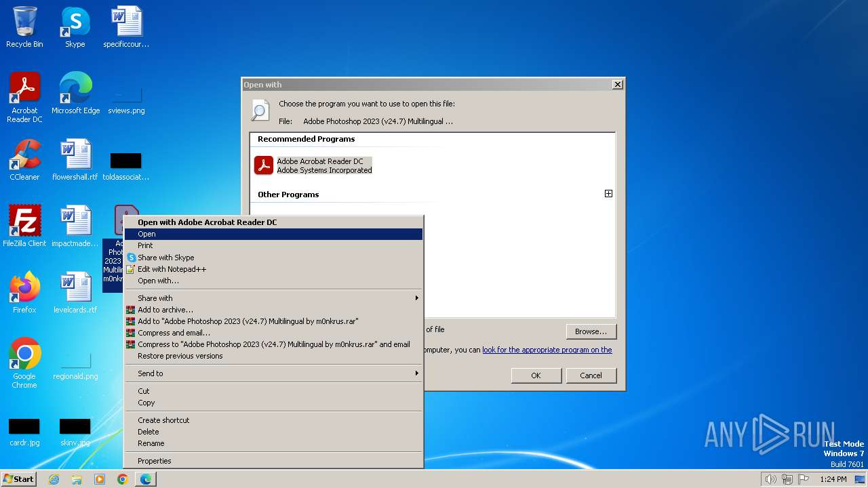Click the Browse... button
This screenshot has width=868, height=488.
[591, 331]
